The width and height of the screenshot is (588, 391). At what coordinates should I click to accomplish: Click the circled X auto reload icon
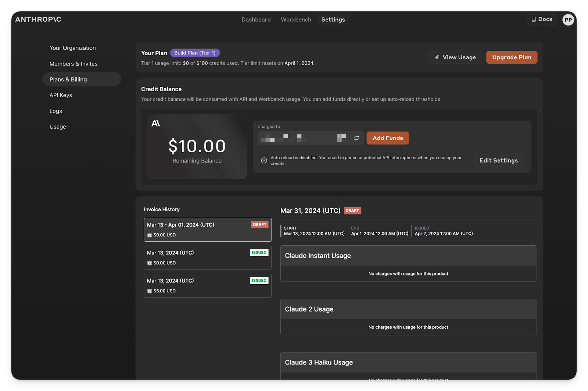pos(264,160)
